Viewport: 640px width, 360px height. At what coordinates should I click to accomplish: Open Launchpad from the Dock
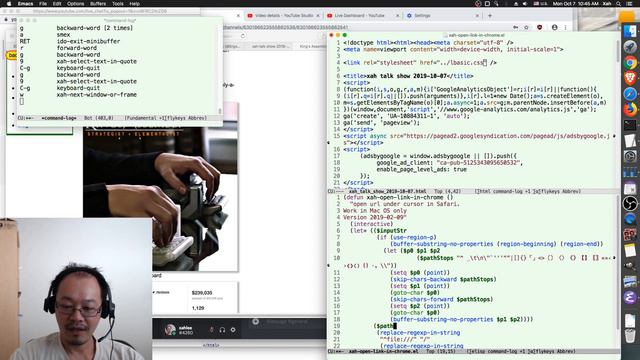pos(630,47)
